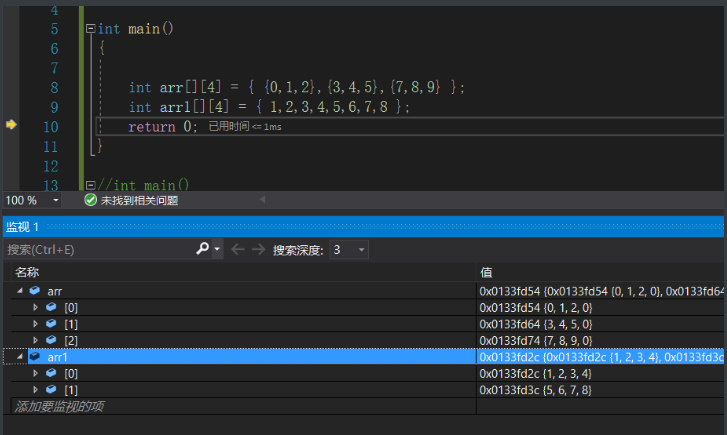
Task: Click the cube icon of arr1 row [0]
Action: click(51, 373)
